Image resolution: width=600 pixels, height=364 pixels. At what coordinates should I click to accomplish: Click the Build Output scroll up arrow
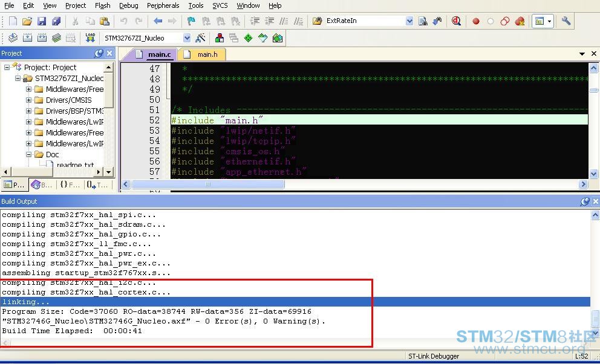tap(595, 215)
